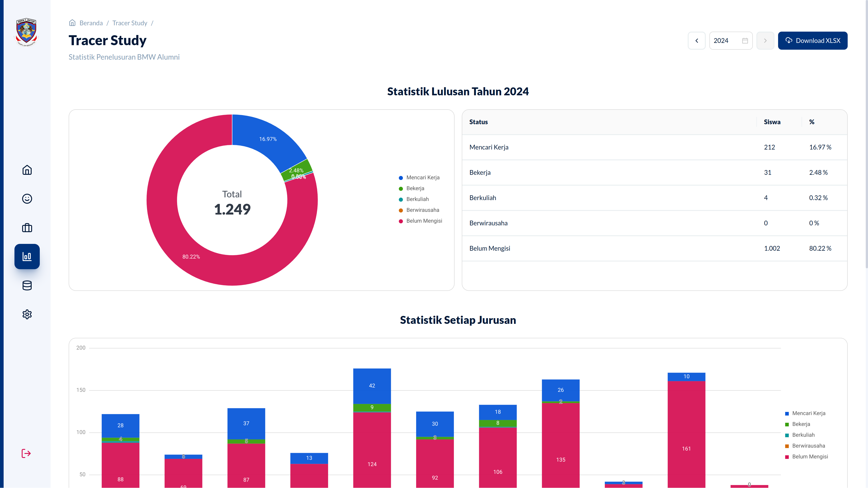The image size is (868, 488).
Task: Toggle Belum Mengisi in bar chart legend
Action: pyautogui.click(x=809, y=457)
